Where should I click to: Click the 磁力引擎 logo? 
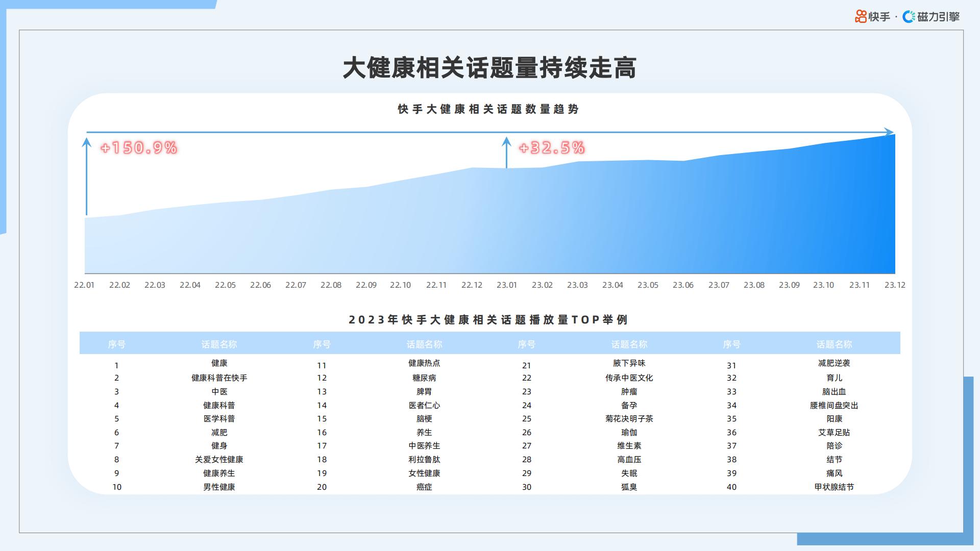pos(932,17)
